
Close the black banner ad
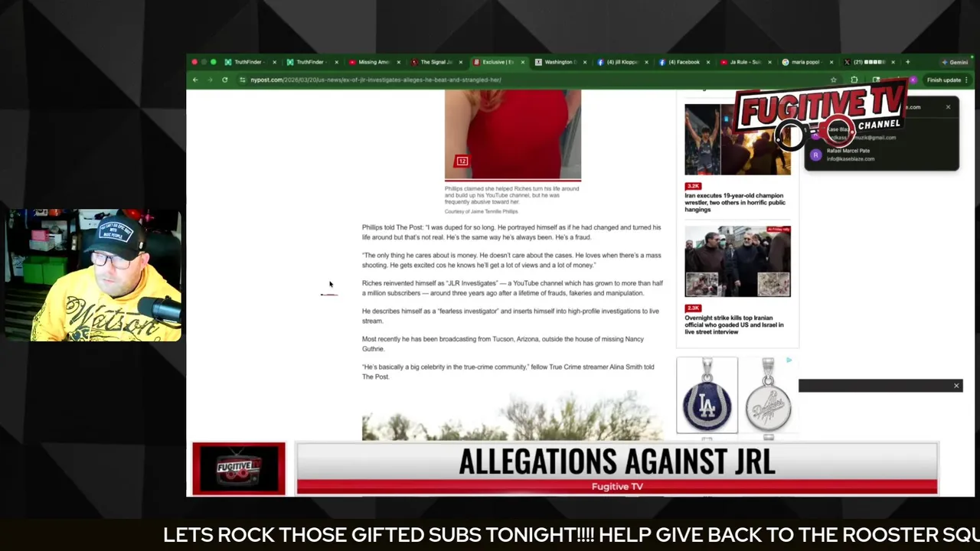956,386
